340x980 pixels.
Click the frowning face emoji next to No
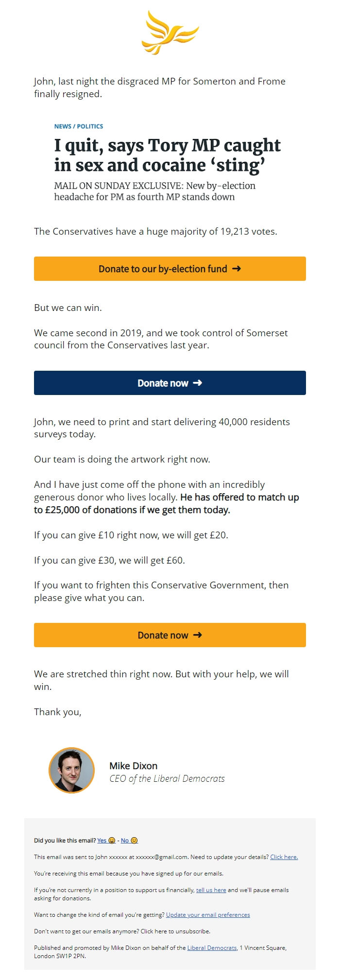pyautogui.click(x=134, y=841)
